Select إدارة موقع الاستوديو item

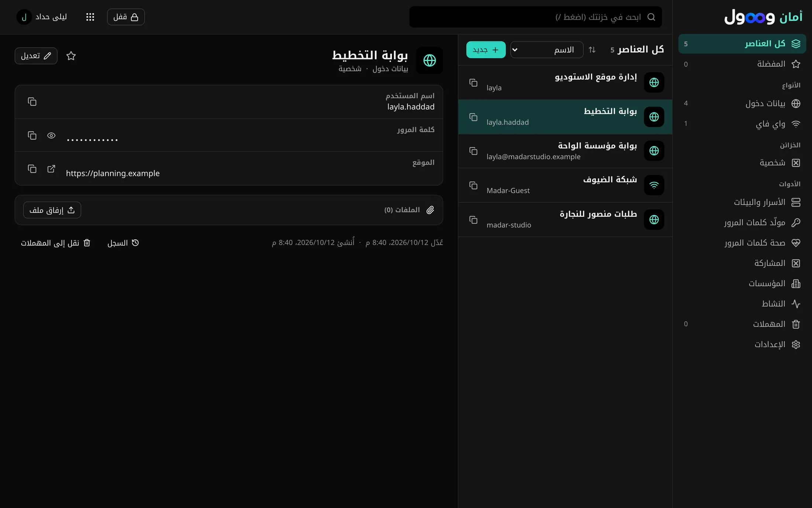pyautogui.click(x=565, y=82)
